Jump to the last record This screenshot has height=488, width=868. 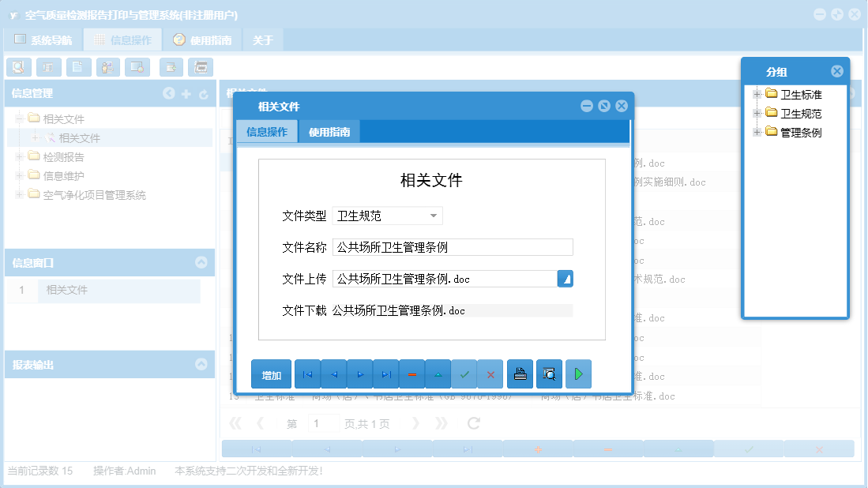point(385,374)
